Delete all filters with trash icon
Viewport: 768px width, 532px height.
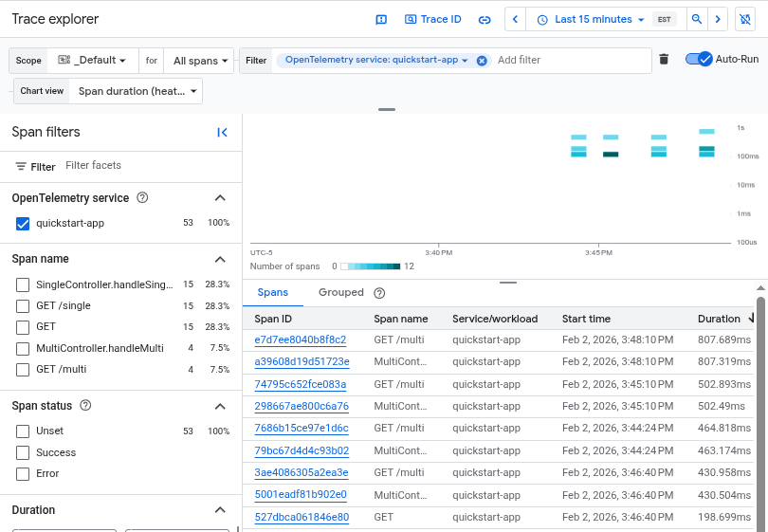click(x=664, y=60)
